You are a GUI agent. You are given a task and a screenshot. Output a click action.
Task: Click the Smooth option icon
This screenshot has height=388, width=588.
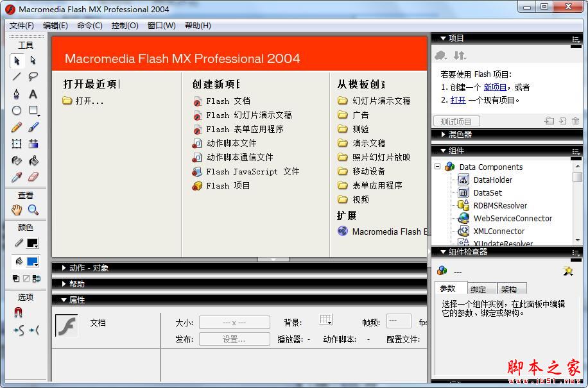pos(19,330)
